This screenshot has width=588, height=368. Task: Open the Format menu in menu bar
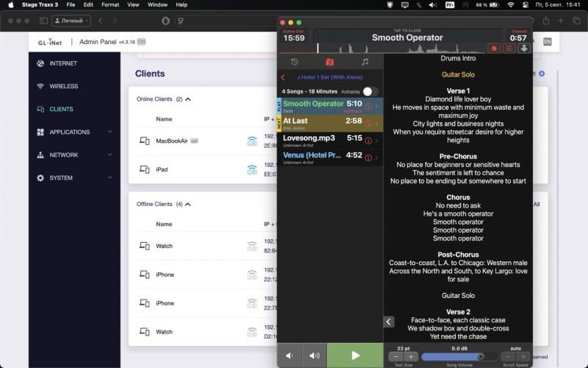110,4
